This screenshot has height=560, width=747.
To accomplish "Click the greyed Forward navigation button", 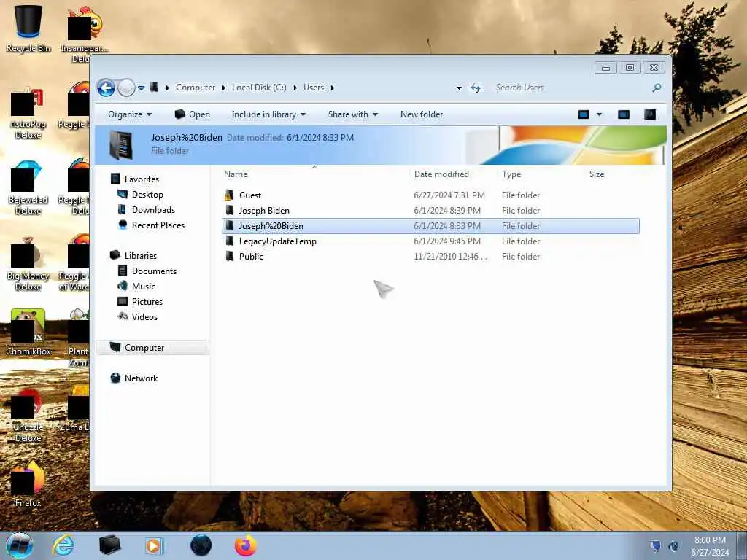I will click(x=126, y=87).
